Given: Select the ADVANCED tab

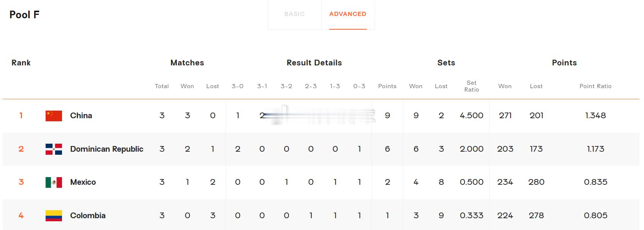Looking at the screenshot, I should coord(348,14).
